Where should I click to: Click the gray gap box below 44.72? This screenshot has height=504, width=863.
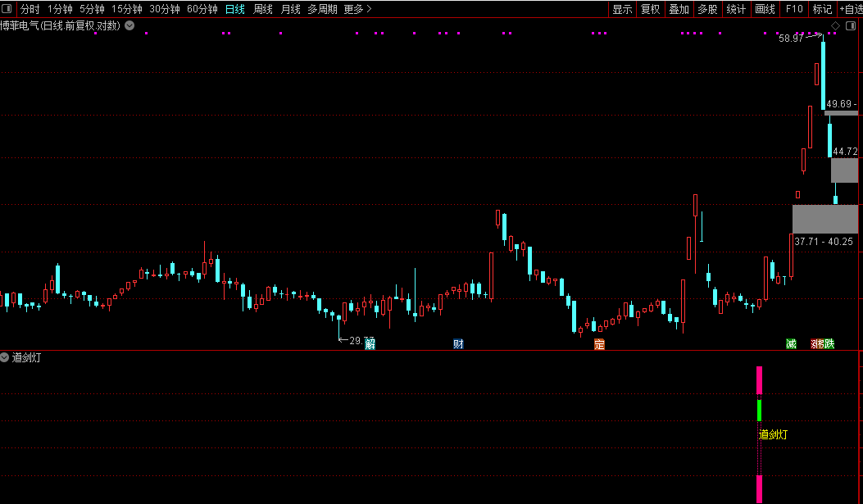(844, 170)
